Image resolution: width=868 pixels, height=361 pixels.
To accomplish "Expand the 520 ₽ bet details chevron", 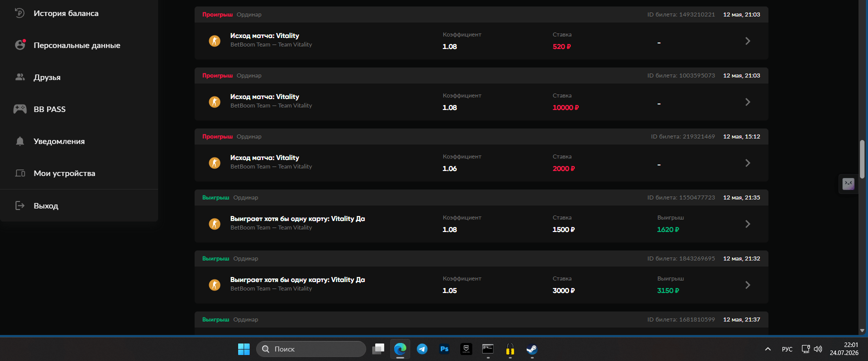I will tap(747, 41).
